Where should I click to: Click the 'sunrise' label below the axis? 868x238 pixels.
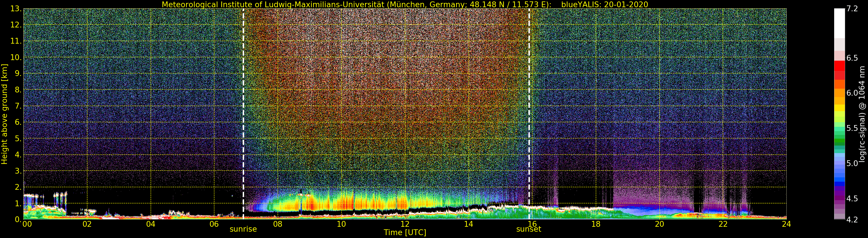tap(243, 229)
